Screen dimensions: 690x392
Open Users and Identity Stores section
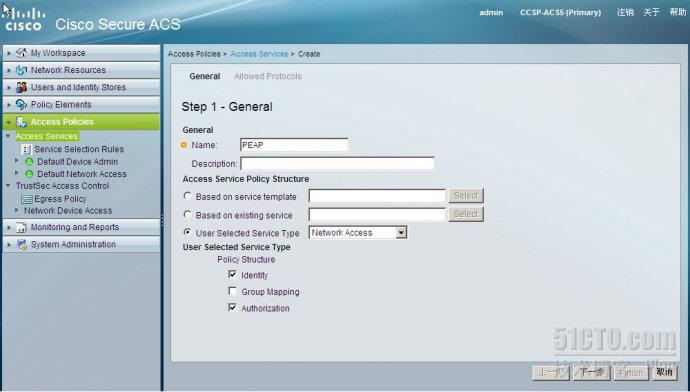(81, 87)
